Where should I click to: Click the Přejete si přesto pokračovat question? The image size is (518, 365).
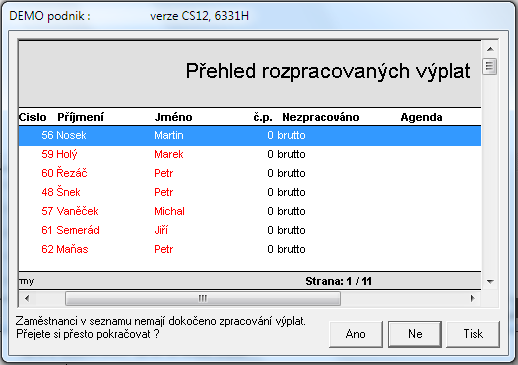(88, 334)
